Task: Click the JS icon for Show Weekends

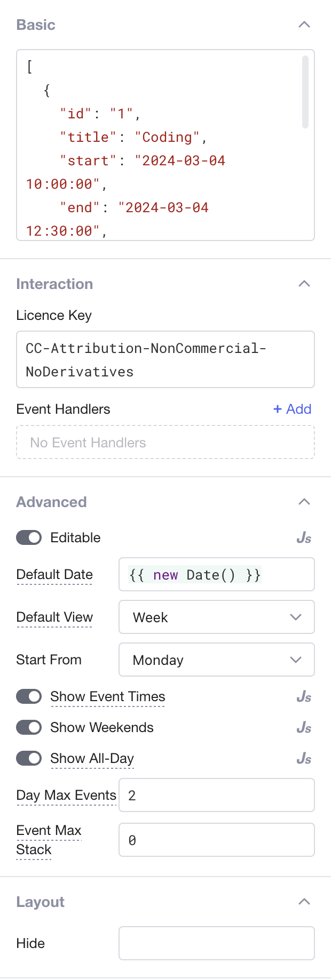Action: point(304,728)
